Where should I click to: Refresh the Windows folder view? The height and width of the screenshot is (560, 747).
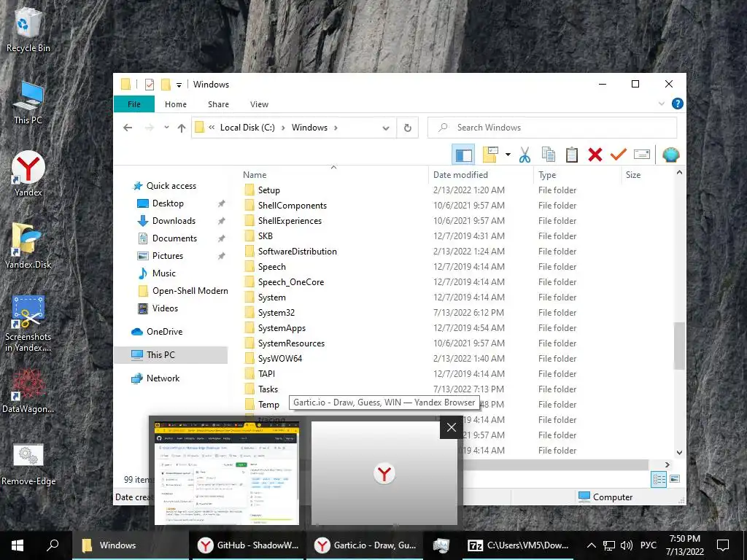[x=407, y=128]
